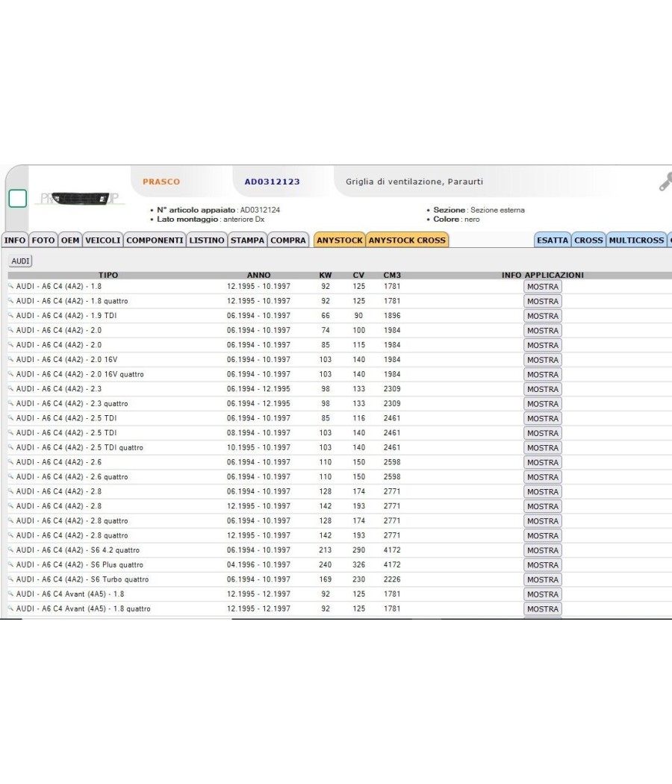Click magnifier icon beside 2.5 TDI 85 kW
This screenshot has width=672, height=784.
coord(10,417)
